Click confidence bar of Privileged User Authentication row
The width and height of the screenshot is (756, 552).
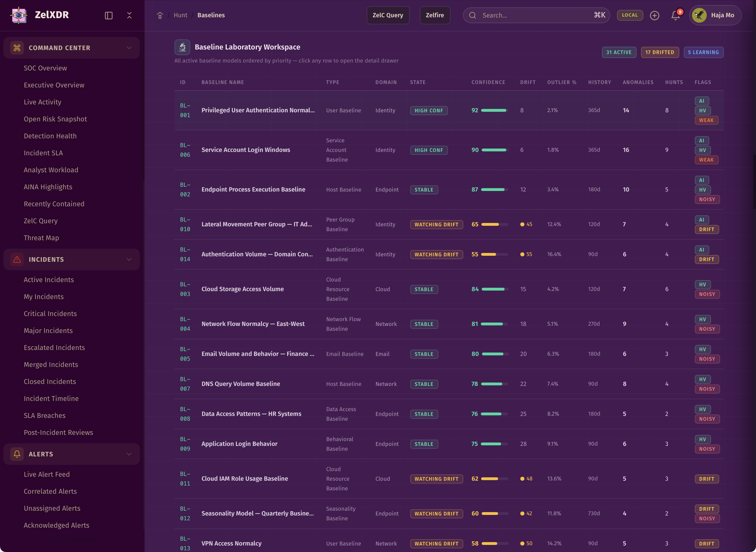tap(494, 110)
